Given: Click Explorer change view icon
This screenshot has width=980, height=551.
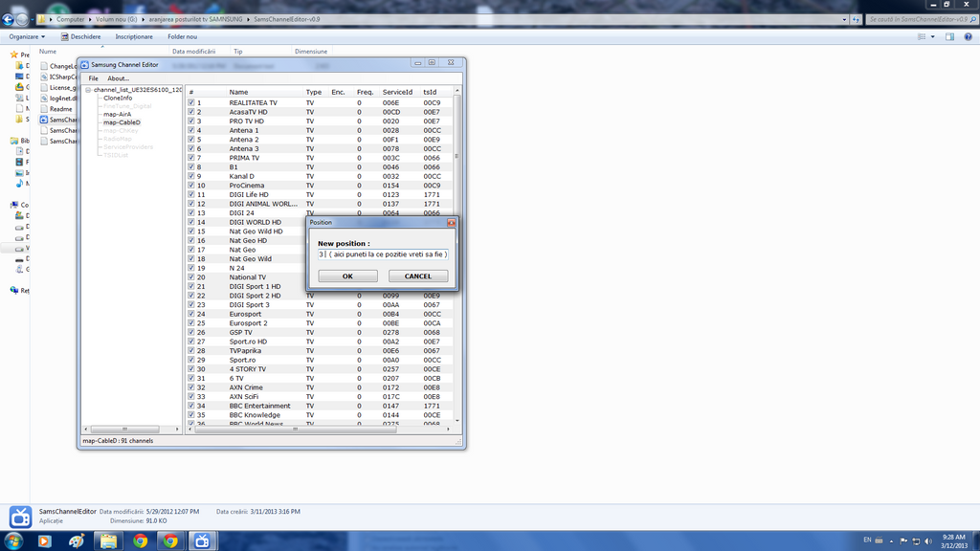Looking at the screenshot, I should (x=922, y=37).
